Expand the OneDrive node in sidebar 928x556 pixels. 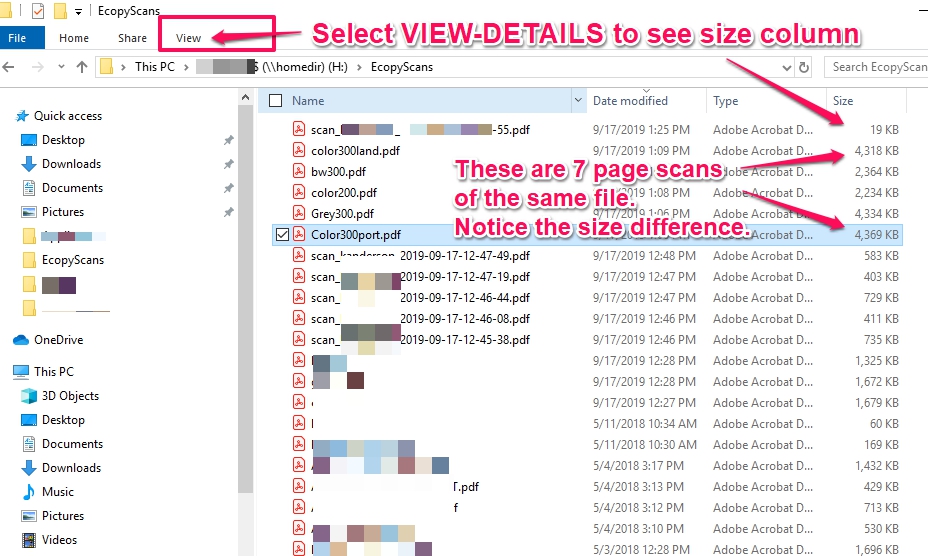[7, 340]
